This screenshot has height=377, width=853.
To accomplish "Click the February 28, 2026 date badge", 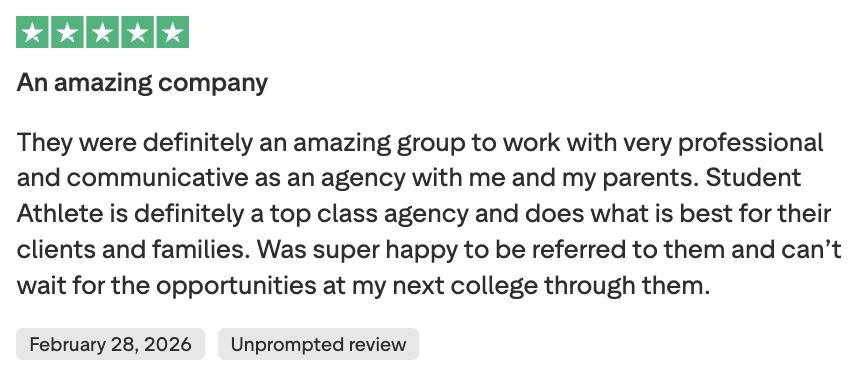I will click(110, 344).
